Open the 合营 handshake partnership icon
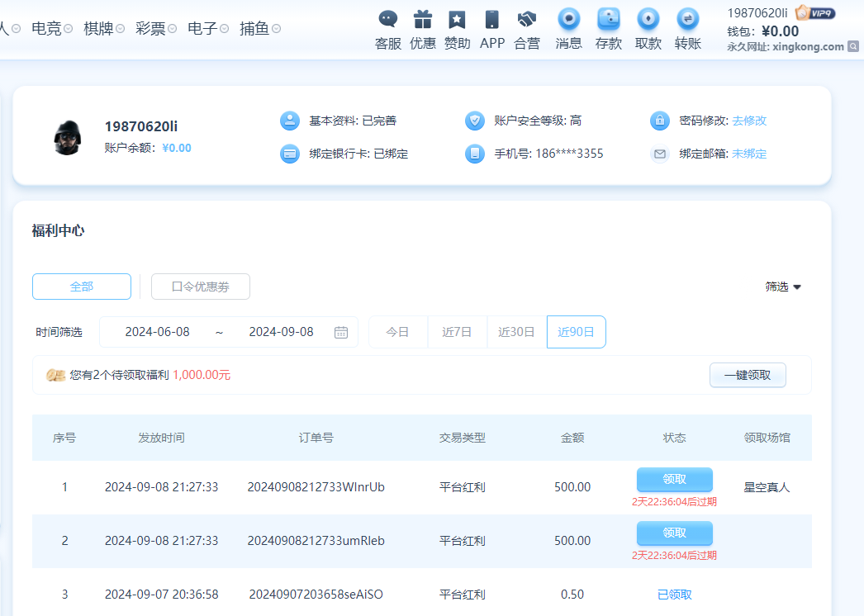Screen dimensions: 864x616 coord(527,20)
